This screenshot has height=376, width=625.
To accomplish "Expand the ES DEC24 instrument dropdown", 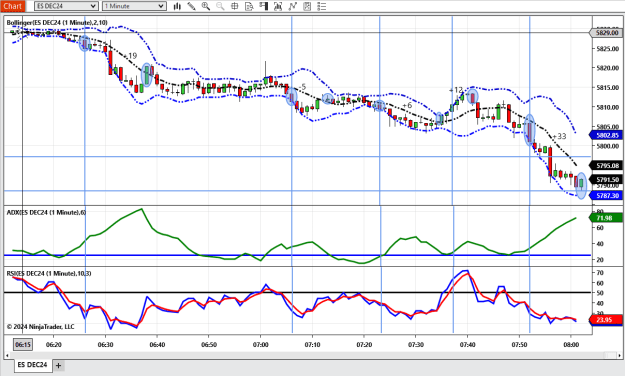I will click(x=66, y=6).
